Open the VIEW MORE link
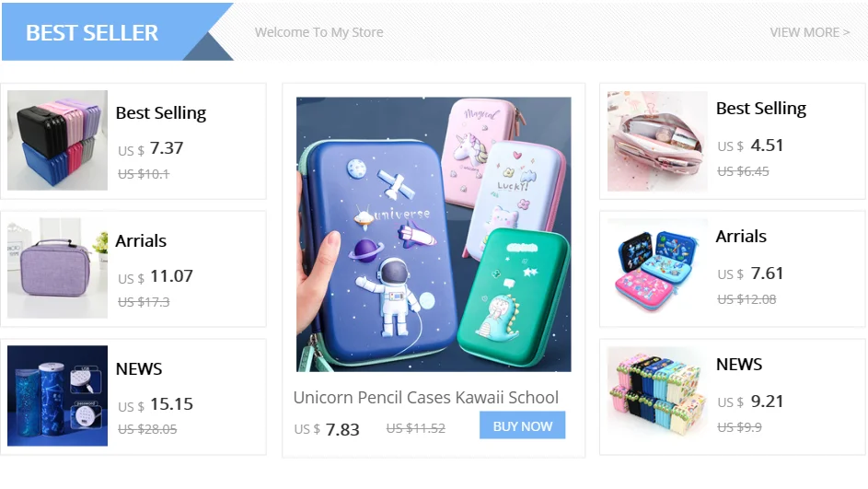The image size is (868, 489). [x=809, y=32]
